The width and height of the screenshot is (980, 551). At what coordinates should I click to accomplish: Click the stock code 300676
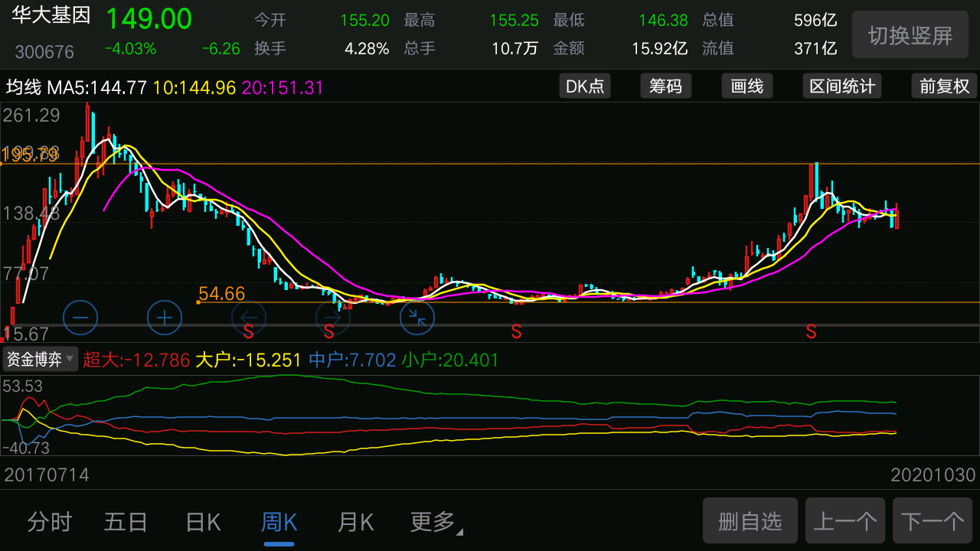tap(44, 52)
